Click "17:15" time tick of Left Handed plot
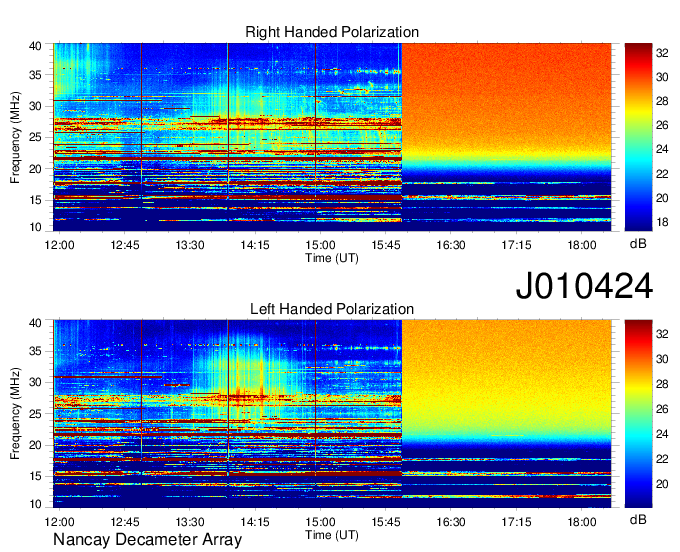The width and height of the screenshot is (680, 552). pyautogui.click(x=517, y=522)
